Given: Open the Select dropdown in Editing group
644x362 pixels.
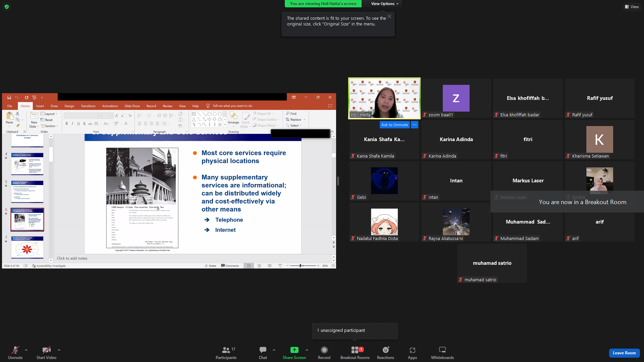Looking at the screenshot, I should (294, 125).
